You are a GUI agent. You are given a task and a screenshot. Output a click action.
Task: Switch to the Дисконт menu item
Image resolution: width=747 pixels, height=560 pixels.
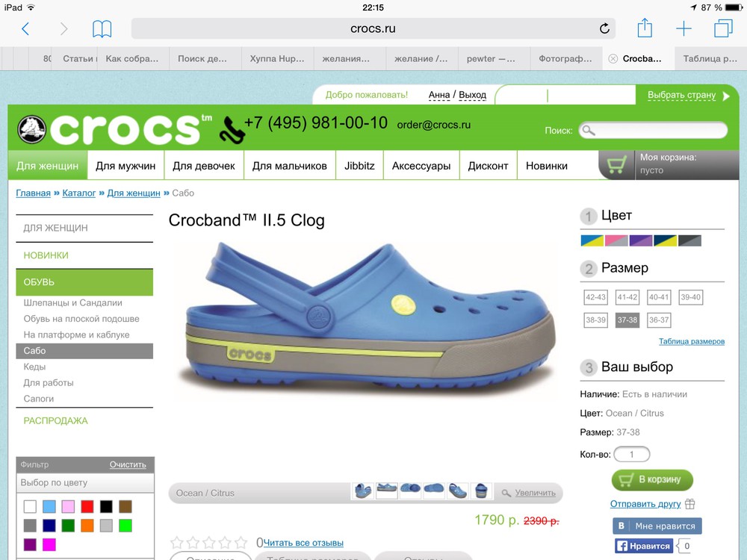click(x=488, y=166)
